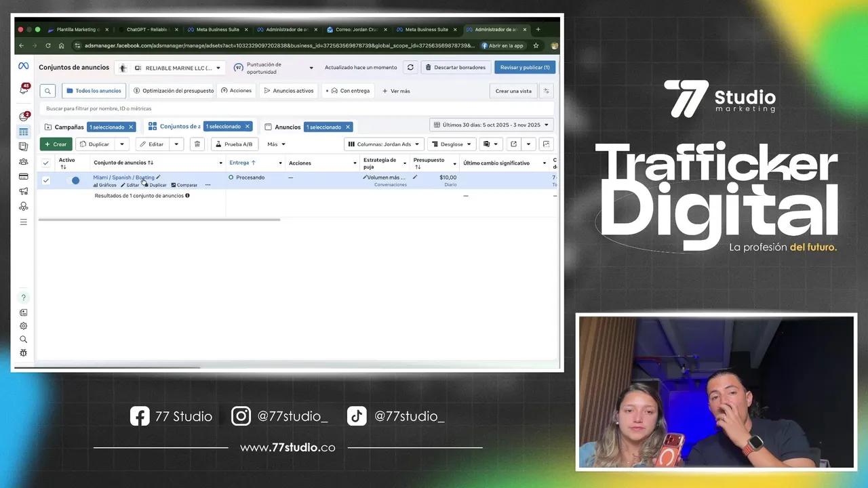Viewport: 868px width, 488px height.
Task: Select Optimización del presupuesto filter
Action: click(x=173, y=91)
